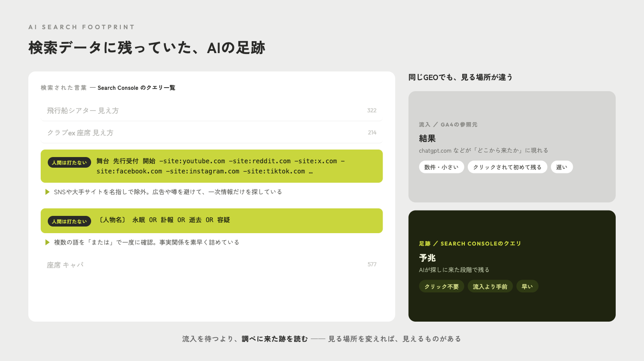Screen dimensions: 644x361
Task: Click the footer text 流入を待つより、調べに来た跡を読む
Action: [x=245, y=339]
